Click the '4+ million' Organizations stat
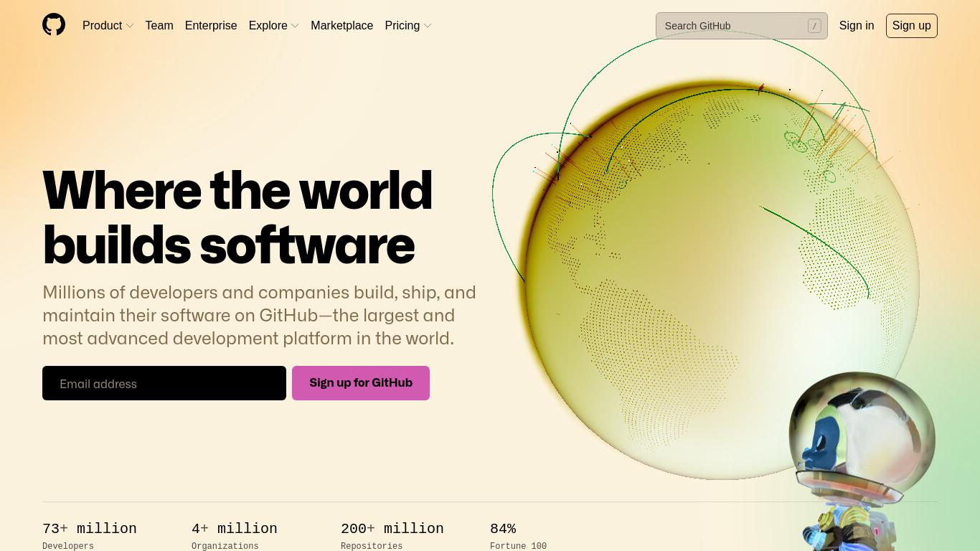The image size is (980, 551). click(x=235, y=535)
